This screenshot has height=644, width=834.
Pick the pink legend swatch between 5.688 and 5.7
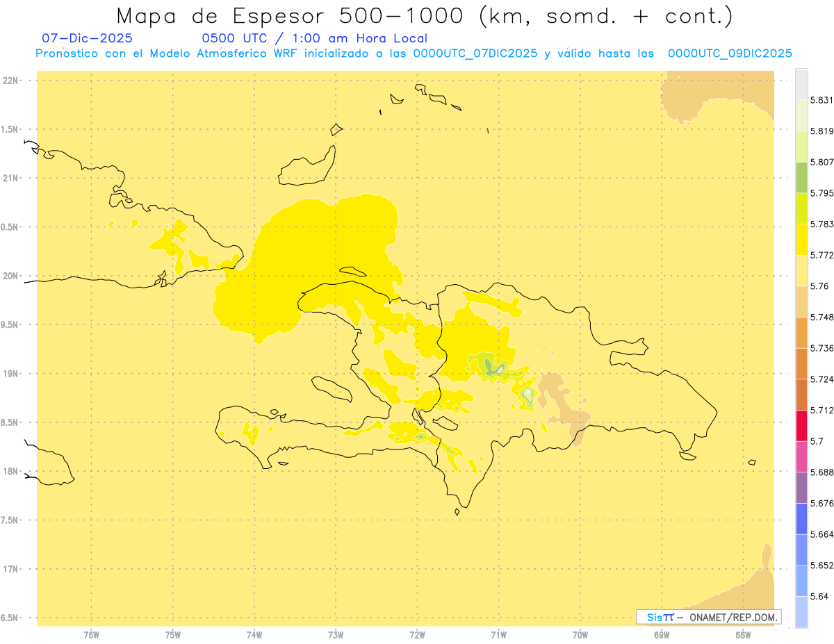tap(801, 456)
